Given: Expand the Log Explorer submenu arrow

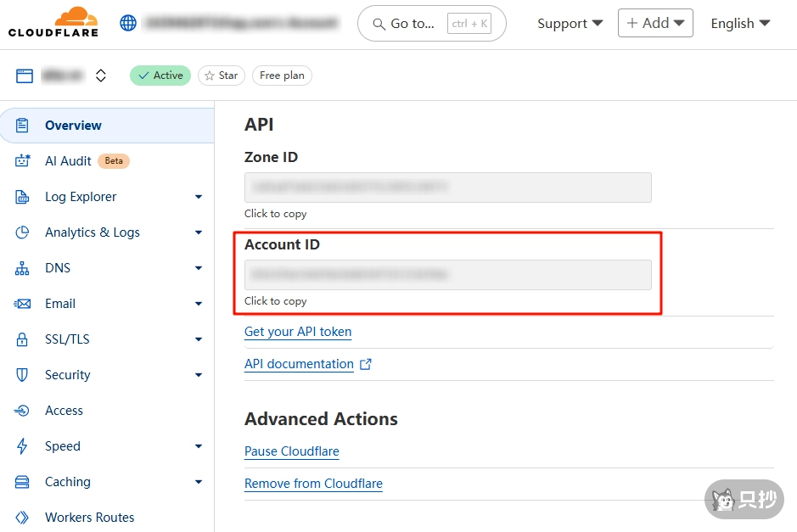Looking at the screenshot, I should click(199, 197).
